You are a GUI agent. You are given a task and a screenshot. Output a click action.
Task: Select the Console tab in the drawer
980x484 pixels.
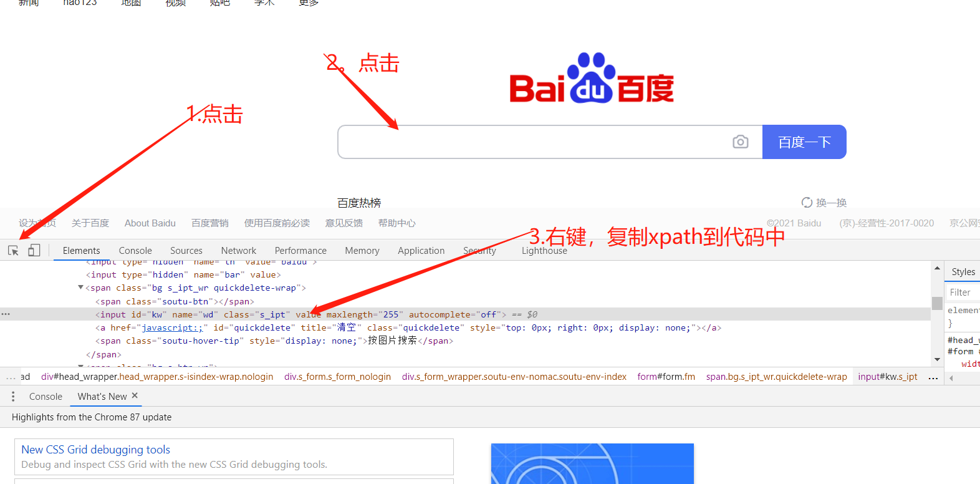pyautogui.click(x=46, y=397)
